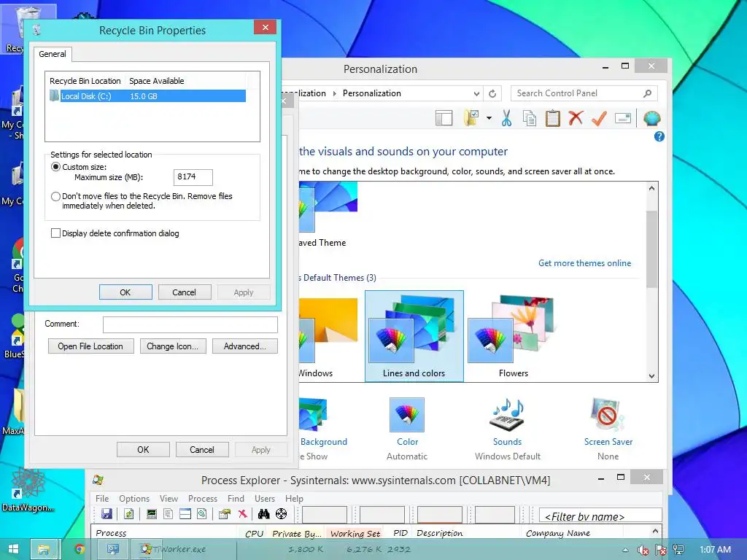This screenshot has height=560, width=747.
Task: Open the Screen Saver setting
Action: pos(608,429)
